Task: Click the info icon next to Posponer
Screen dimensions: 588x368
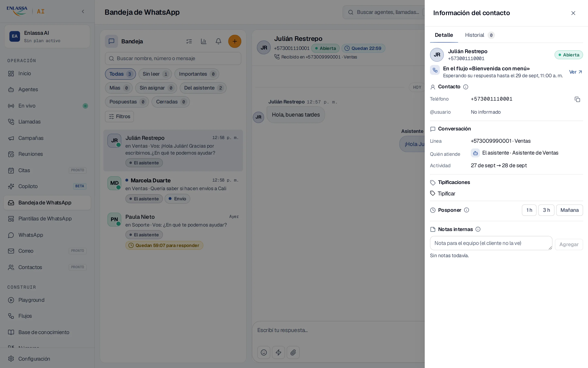Action: click(466, 210)
